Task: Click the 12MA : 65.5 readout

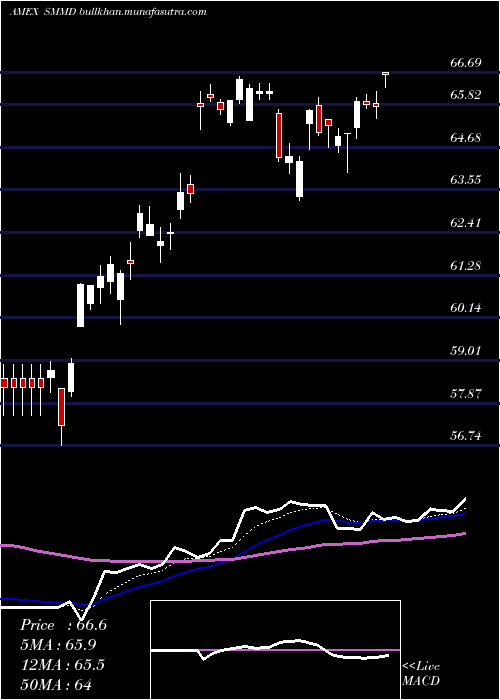Action: click(62, 665)
